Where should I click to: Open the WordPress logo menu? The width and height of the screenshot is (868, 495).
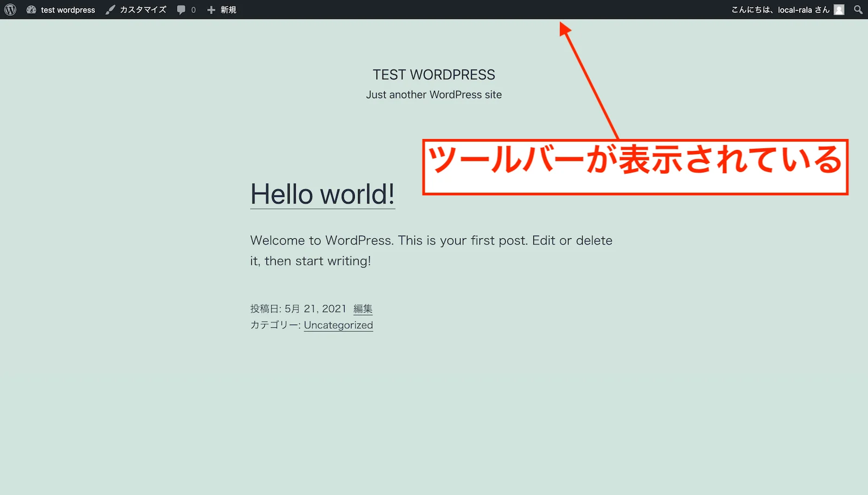click(x=10, y=10)
